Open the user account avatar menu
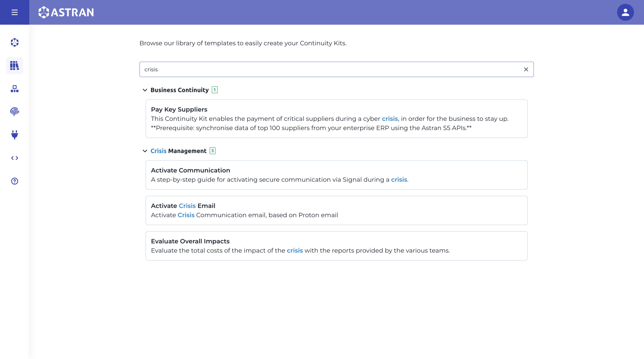 (625, 12)
